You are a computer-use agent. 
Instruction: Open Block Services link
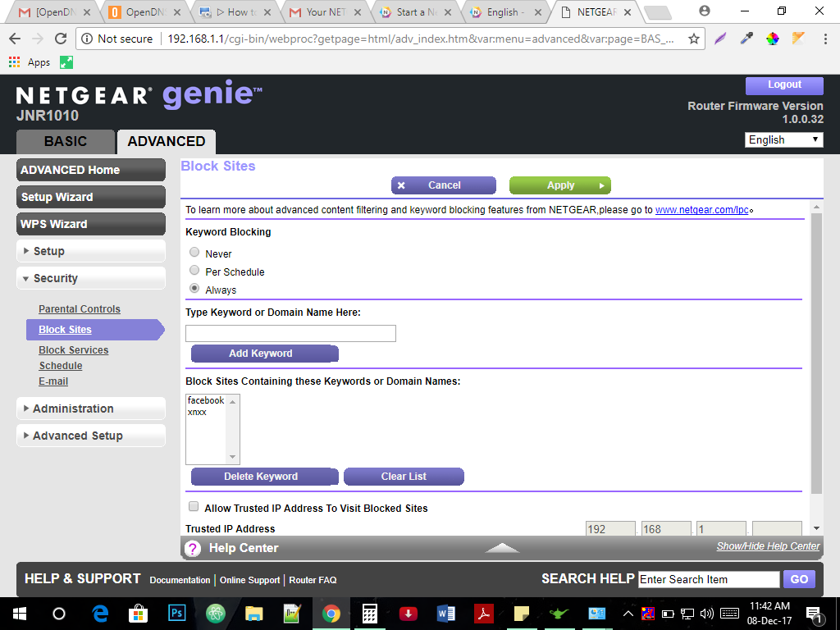73,350
